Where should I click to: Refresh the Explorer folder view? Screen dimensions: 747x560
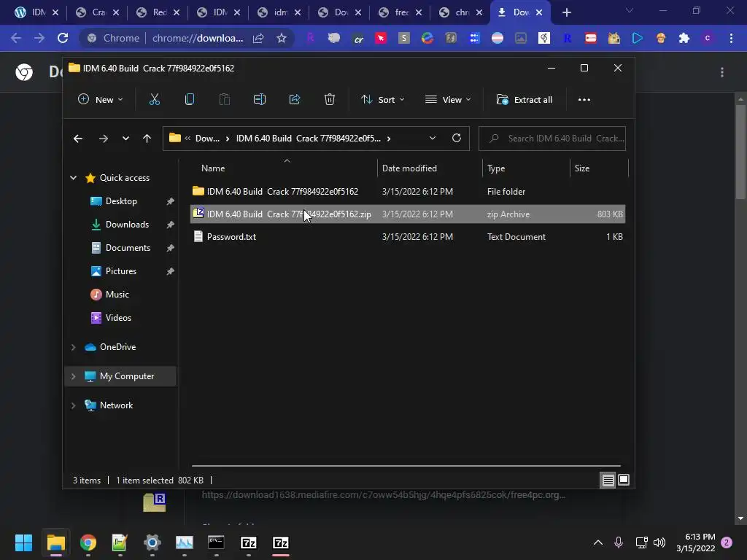[457, 138]
